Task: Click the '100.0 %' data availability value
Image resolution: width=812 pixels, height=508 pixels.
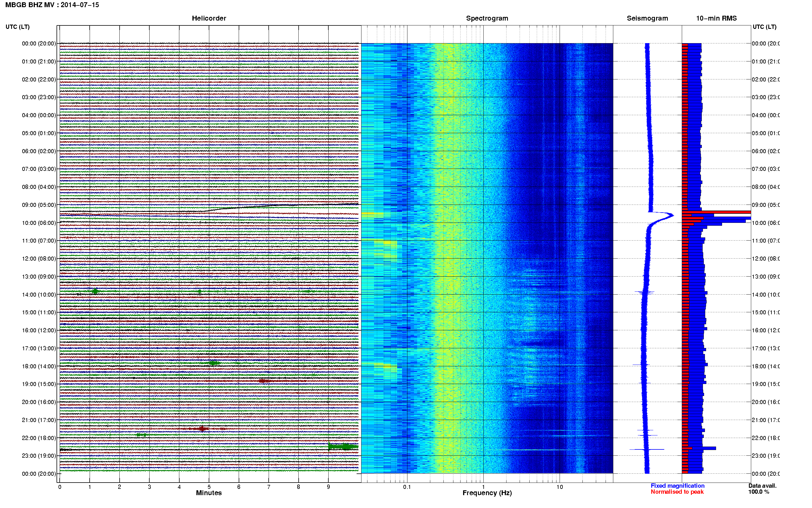Action: click(x=759, y=492)
